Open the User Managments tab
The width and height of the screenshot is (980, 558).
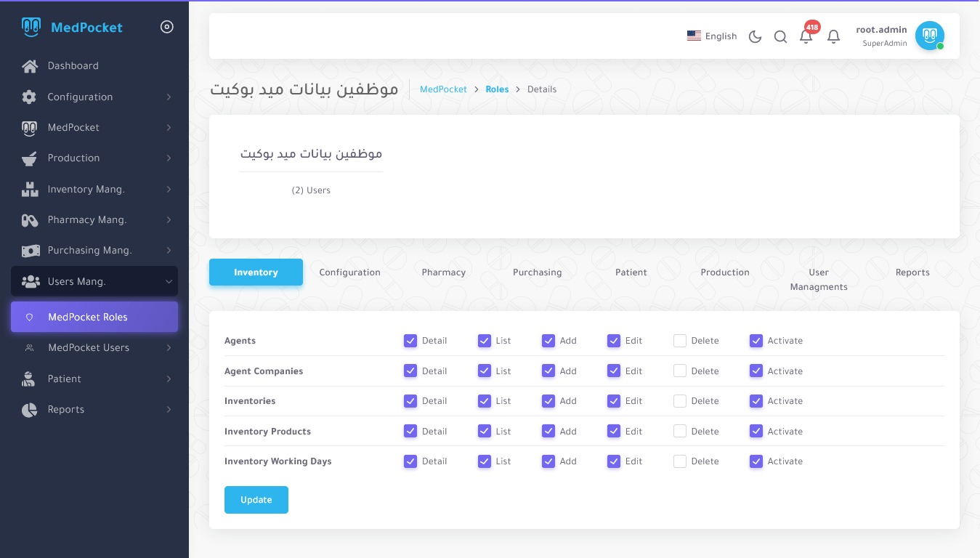[819, 279]
